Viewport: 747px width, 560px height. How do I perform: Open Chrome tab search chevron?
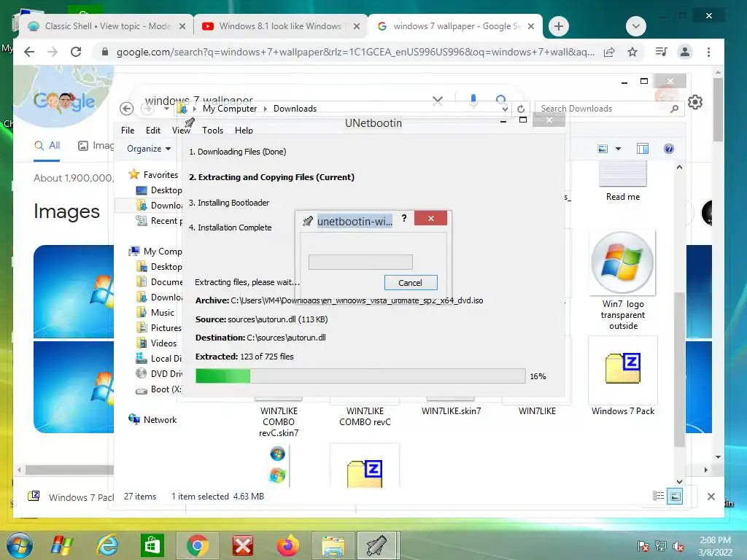point(636,26)
